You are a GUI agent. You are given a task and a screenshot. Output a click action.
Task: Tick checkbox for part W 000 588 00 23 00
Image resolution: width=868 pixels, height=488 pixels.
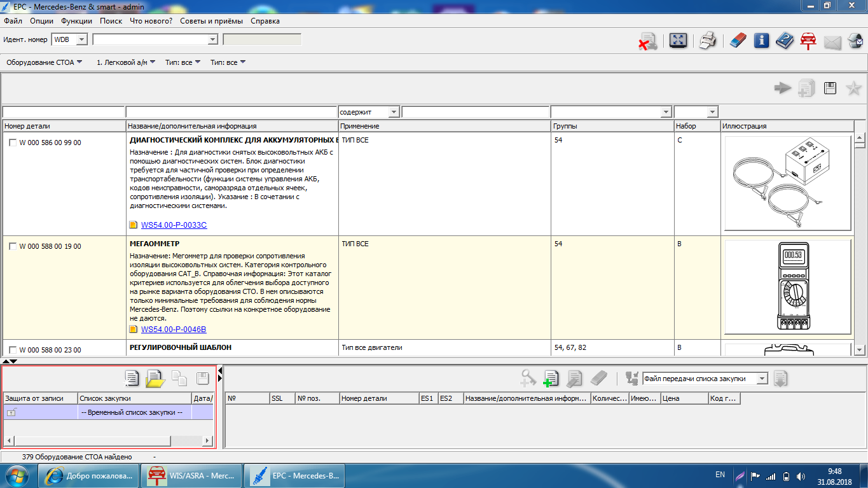point(13,350)
